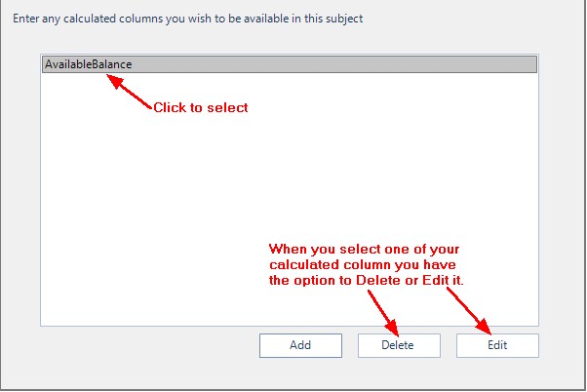The height and width of the screenshot is (392, 587).
Task: Click the red 'Click to select' annotation
Action: tap(201, 107)
